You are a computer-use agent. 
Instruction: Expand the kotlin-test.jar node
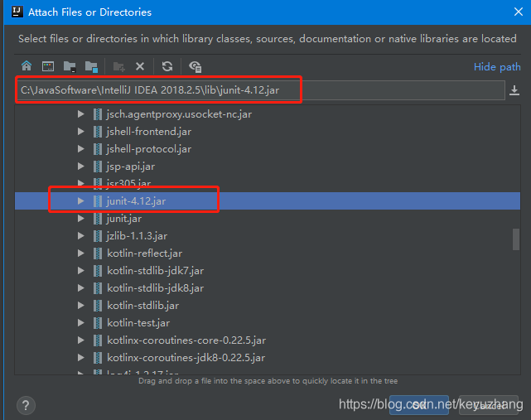coord(80,323)
